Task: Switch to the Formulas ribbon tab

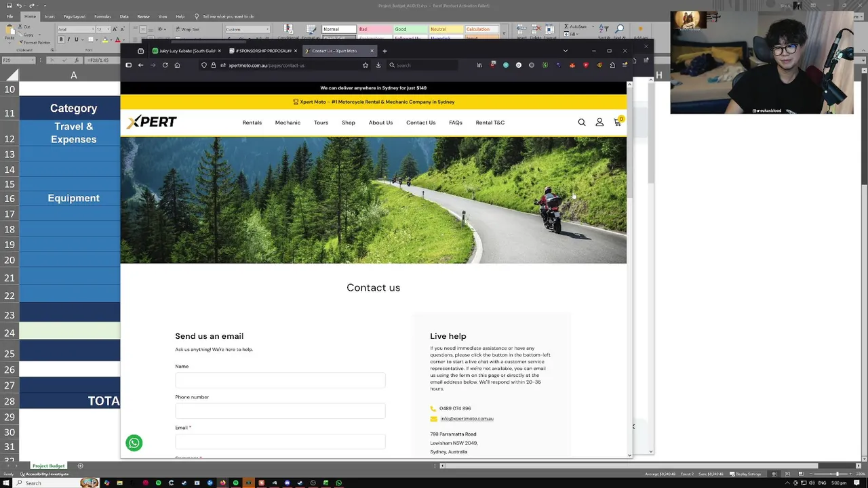Action: point(102,16)
